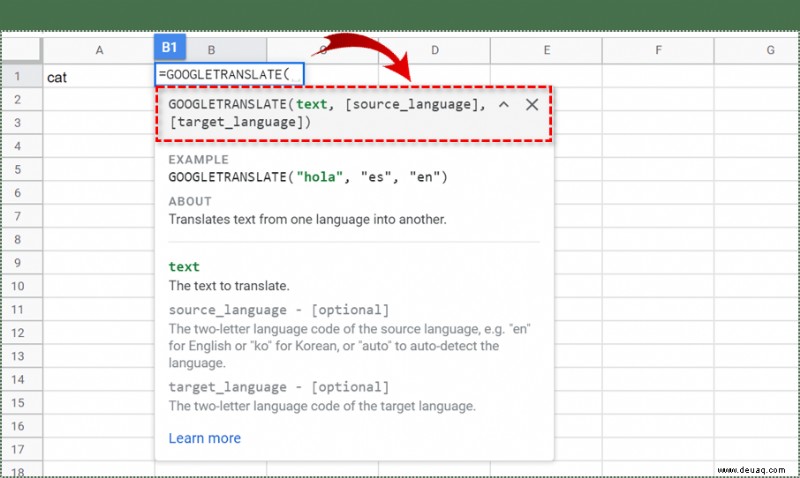Click the green 'text' parameter heading
The image size is (800, 478).
click(x=184, y=267)
